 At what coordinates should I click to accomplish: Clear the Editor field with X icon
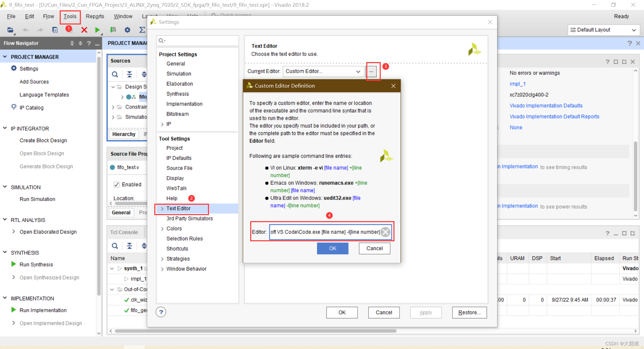click(x=386, y=232)
